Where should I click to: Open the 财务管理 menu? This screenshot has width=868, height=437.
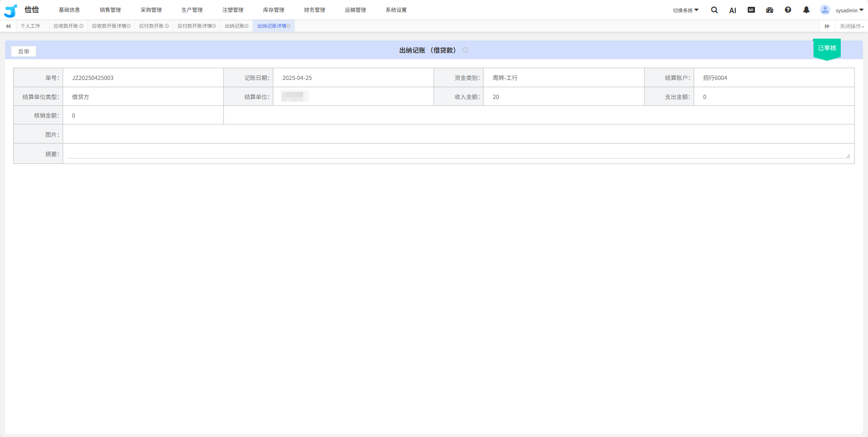314,10
